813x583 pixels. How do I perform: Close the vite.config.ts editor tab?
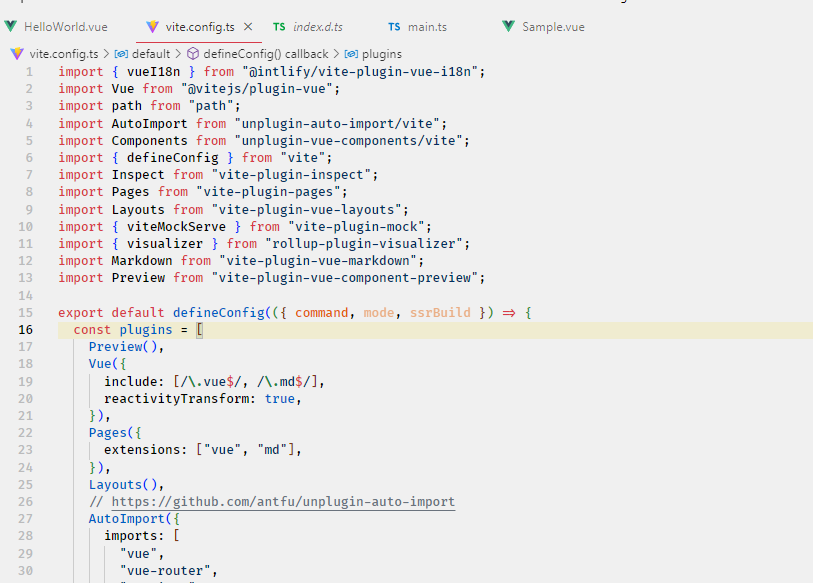249,25
